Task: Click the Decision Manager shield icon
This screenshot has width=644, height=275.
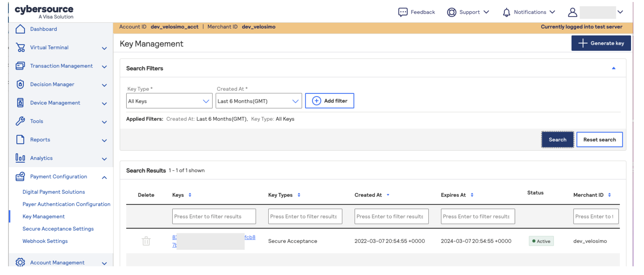Action: pyautogui.click(x=20, y=84)
